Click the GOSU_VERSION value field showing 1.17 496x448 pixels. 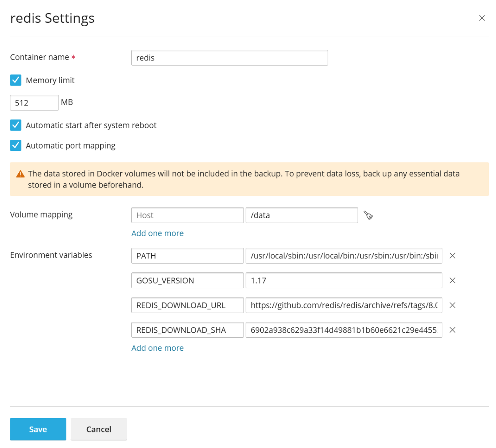point(344,280)
